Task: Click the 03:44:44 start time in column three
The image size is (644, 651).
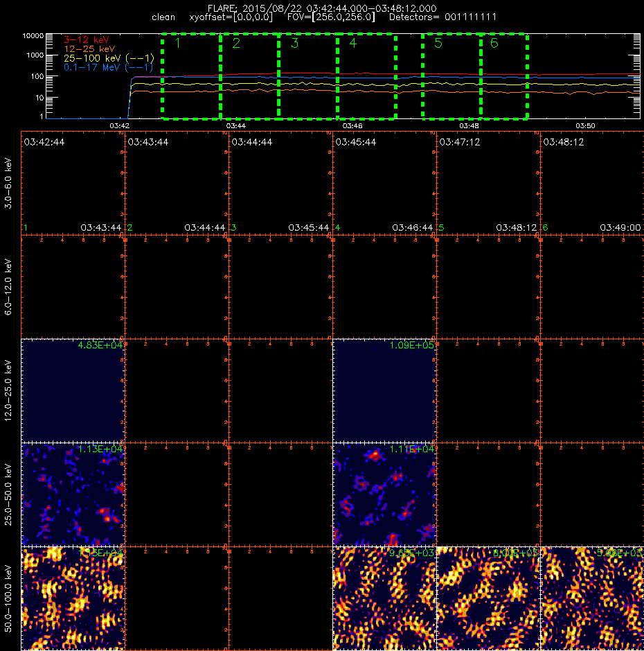Action: coord(252,142)
